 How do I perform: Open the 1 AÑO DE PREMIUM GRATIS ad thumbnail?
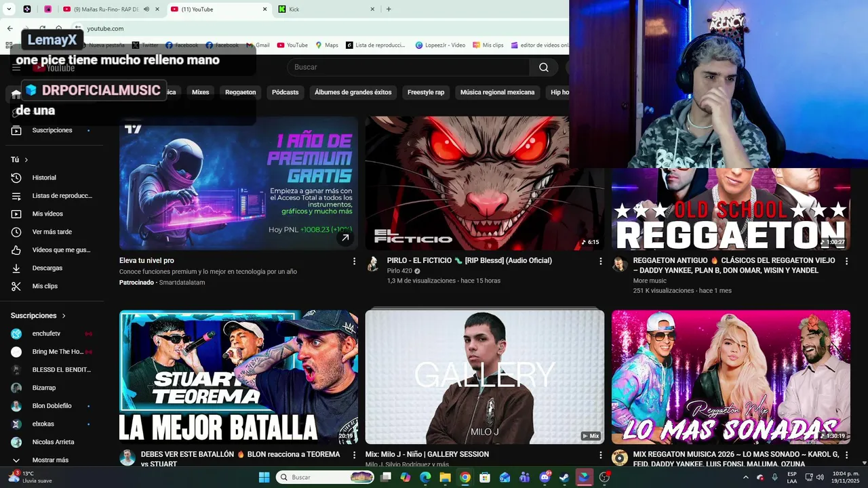coord(239,183)
